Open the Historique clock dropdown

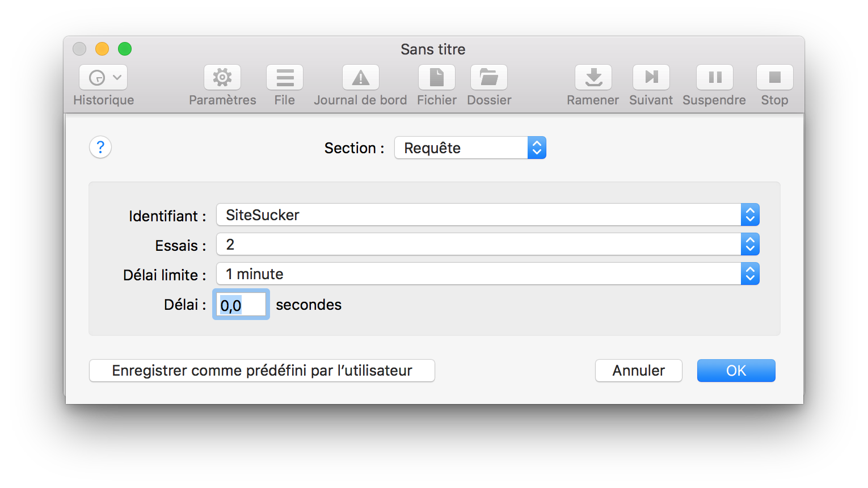103,78
